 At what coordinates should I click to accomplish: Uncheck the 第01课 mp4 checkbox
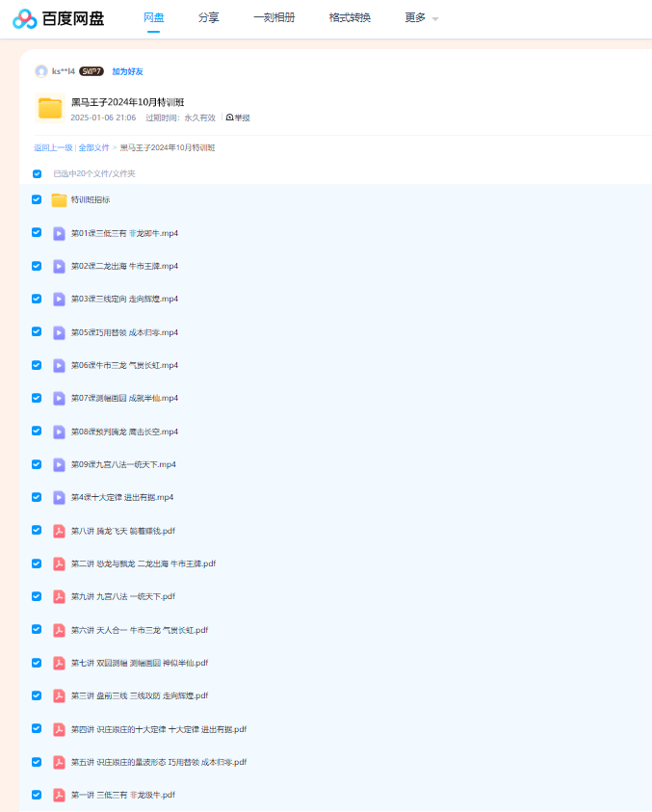[x=37, y=232]
